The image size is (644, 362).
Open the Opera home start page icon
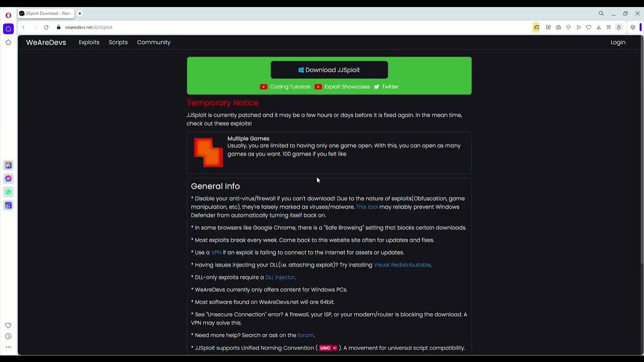tap(8, 29)
